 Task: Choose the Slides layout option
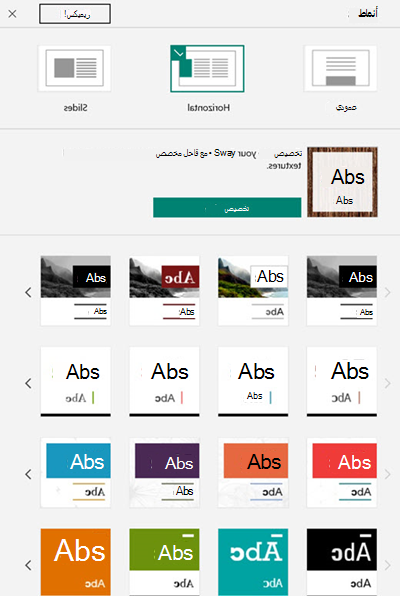click(75, 68)
